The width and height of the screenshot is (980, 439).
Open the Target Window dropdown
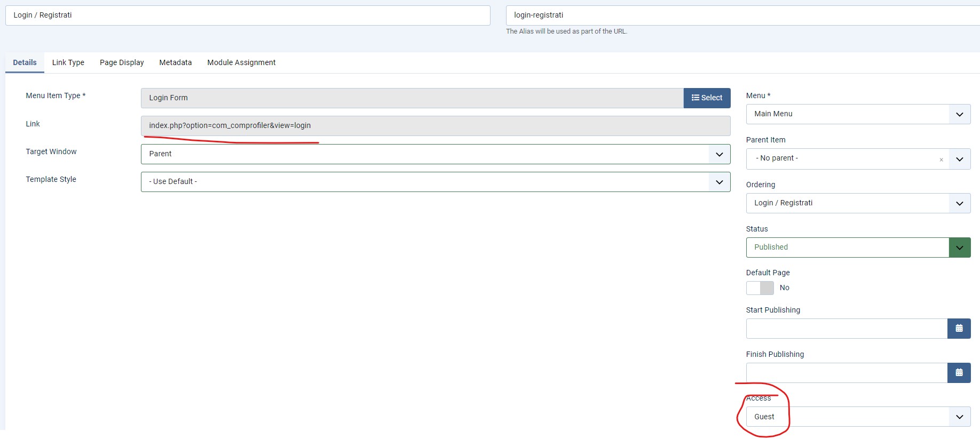(x=436, y=154)
